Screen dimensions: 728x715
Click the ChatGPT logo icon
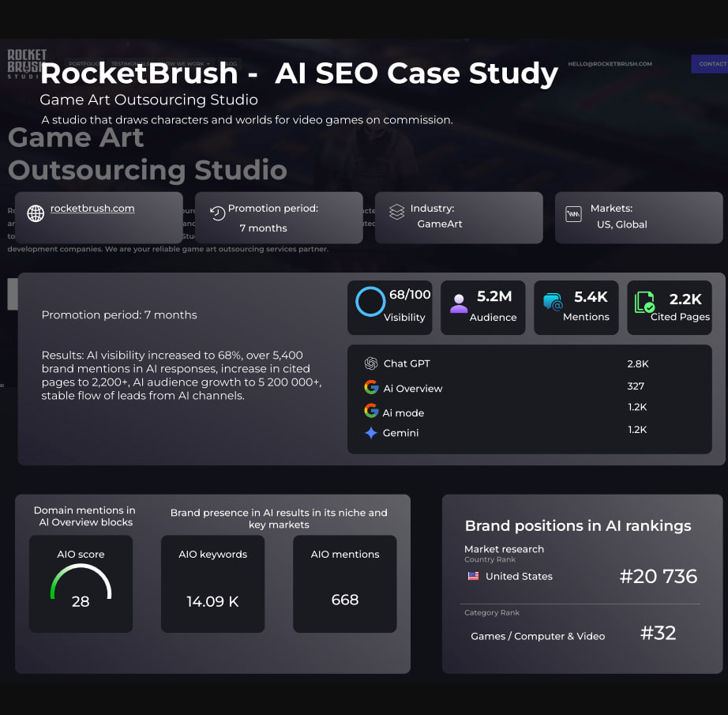click(371, 363)
